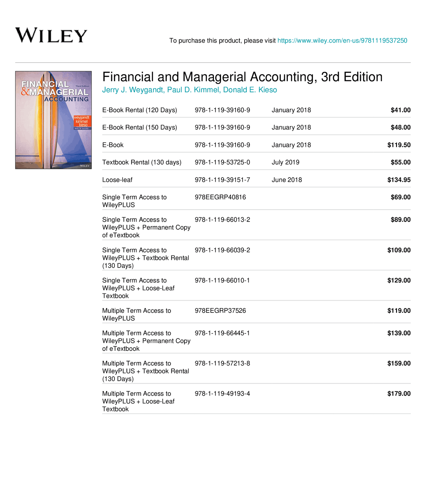The height and width of the screenshot is (504, 426).
Task: Click the $139.00 Multiple Term price
Action: (x=399, y=333)
